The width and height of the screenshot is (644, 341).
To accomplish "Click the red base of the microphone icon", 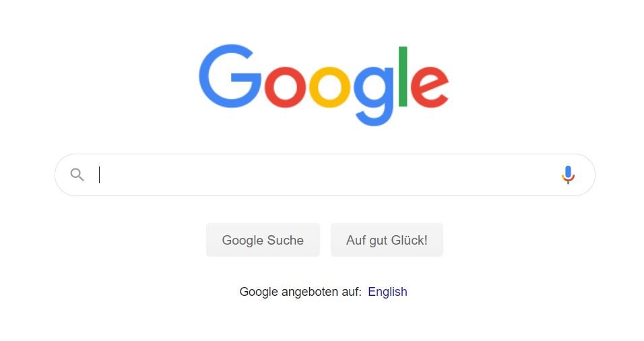I will 568,181.
